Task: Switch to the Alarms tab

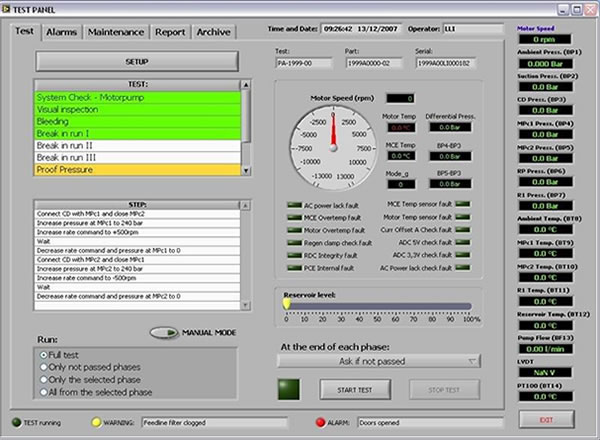Action: tap(62, 32)
